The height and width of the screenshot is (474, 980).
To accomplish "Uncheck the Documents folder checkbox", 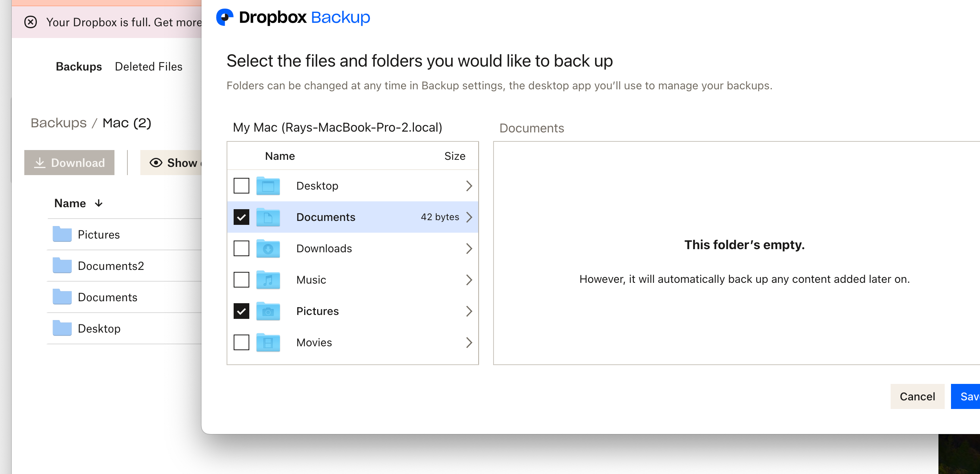I will point(241,217).
